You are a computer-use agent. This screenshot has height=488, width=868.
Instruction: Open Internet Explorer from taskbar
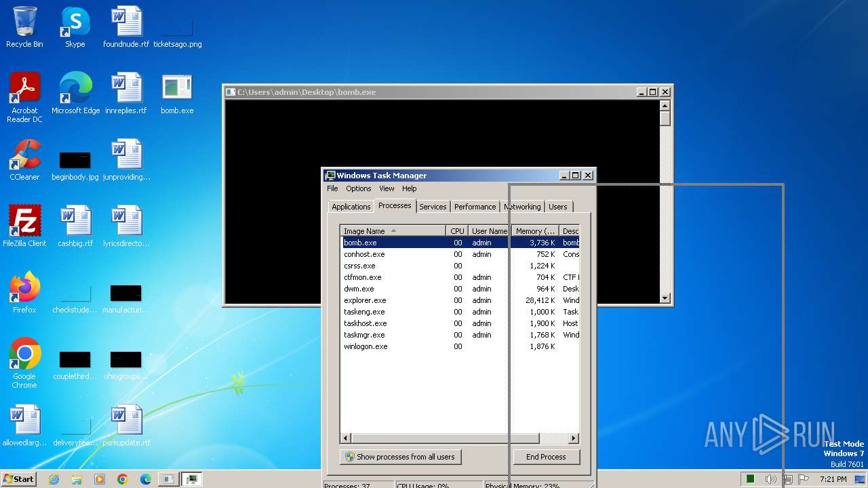point(54,479)
